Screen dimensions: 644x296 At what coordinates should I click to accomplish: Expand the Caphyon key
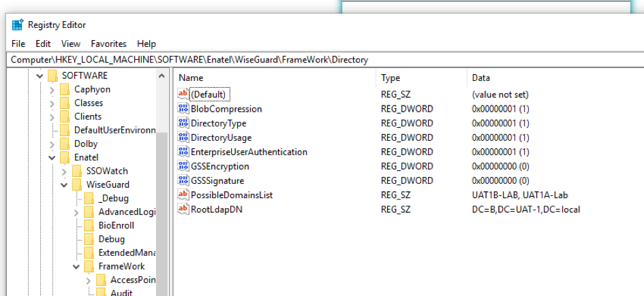tap(52, 90)
